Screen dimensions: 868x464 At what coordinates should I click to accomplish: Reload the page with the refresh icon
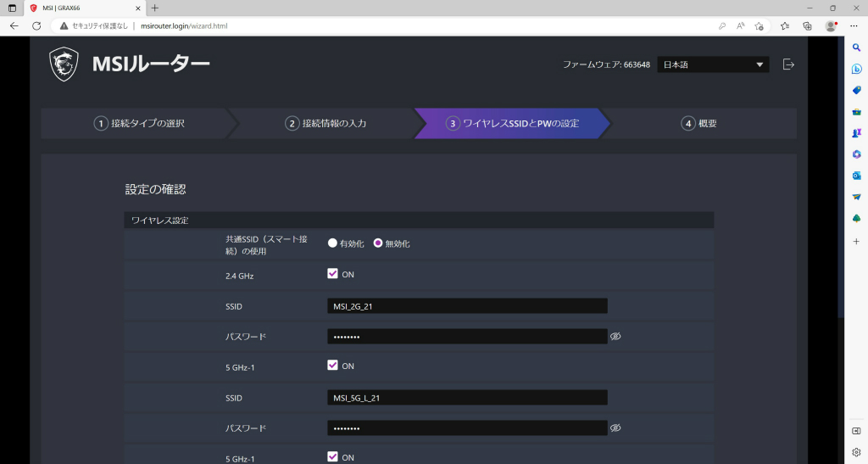[36, 26]
